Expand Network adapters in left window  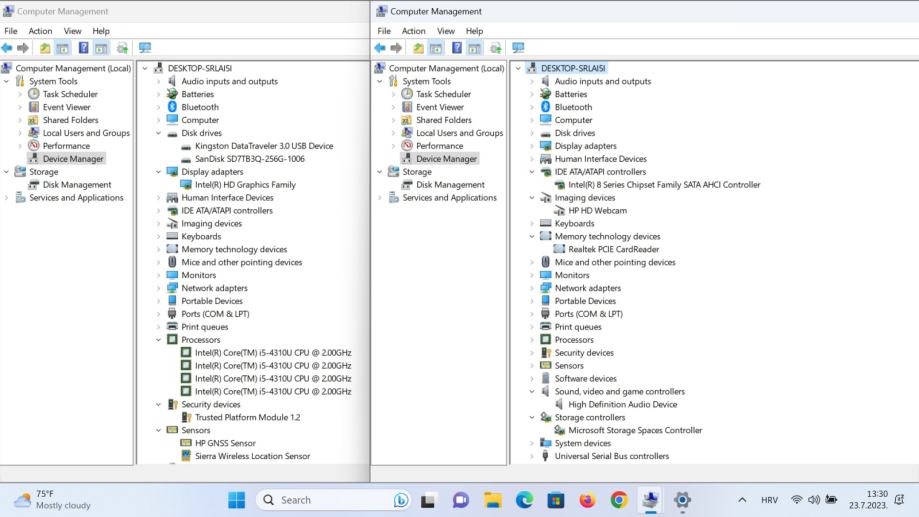(158, 288)
